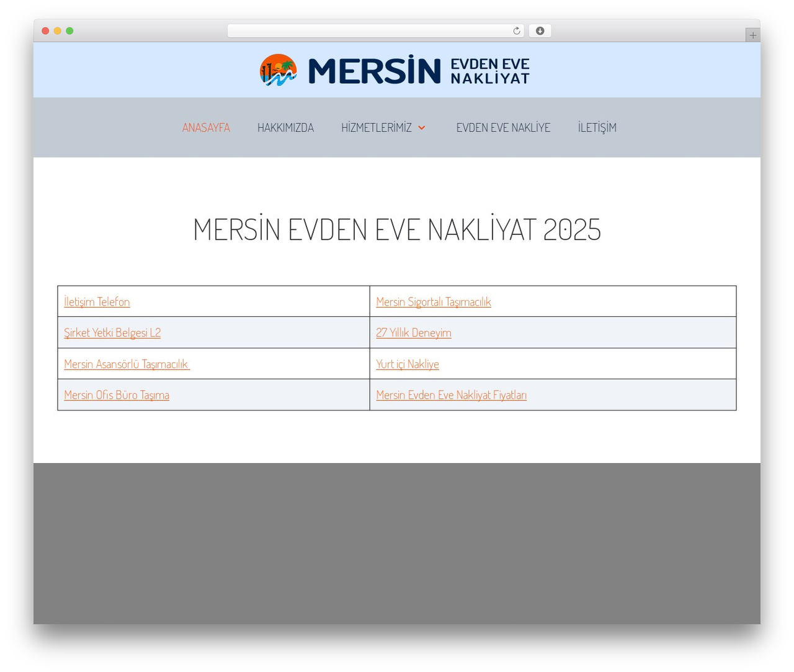Viewport: 794px width, 672px height.
Task: Click the red close window button
Action: pyautogui.click(x=45, y=31)
